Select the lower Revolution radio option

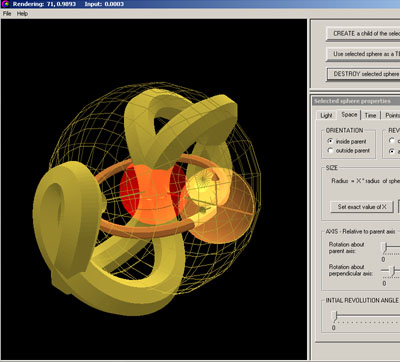(x=392, y=151)
